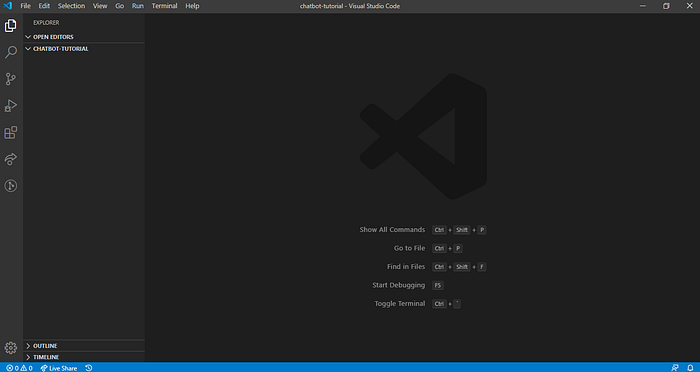Show errors and warnings in status bar
The width and height of the screenshot is (700, 372).
(x=19, y=368)
